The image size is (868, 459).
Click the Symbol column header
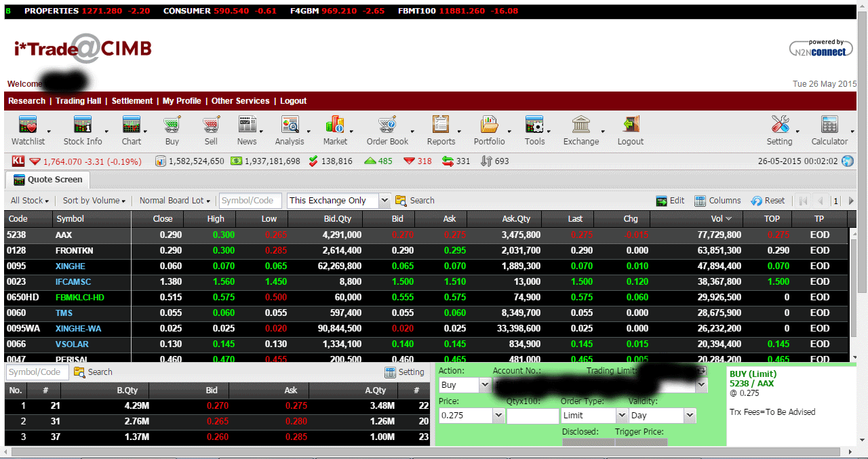tap(92, 219)
